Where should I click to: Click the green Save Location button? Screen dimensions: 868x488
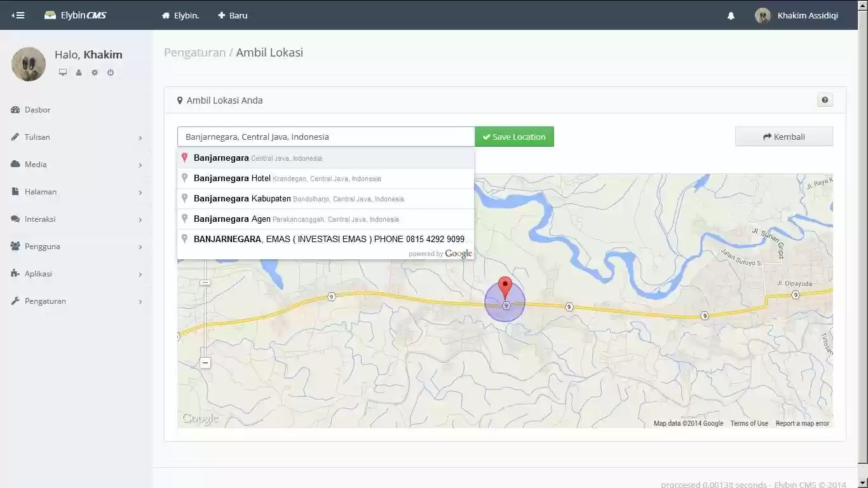pos(514,137)
